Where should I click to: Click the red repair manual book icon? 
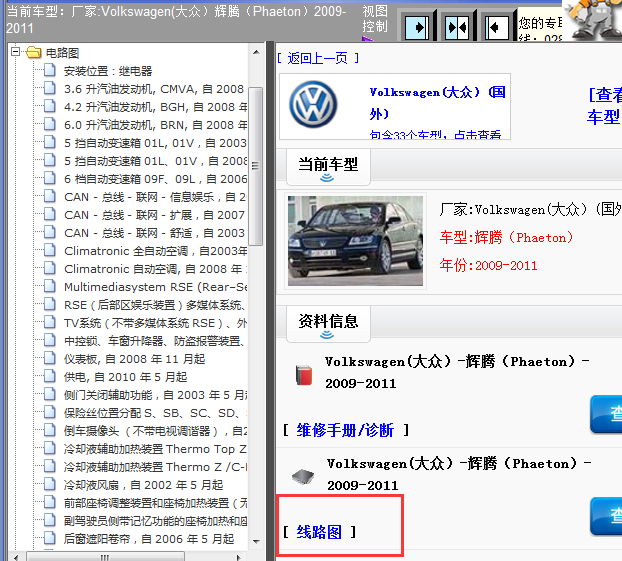click(x=304, y=375)
